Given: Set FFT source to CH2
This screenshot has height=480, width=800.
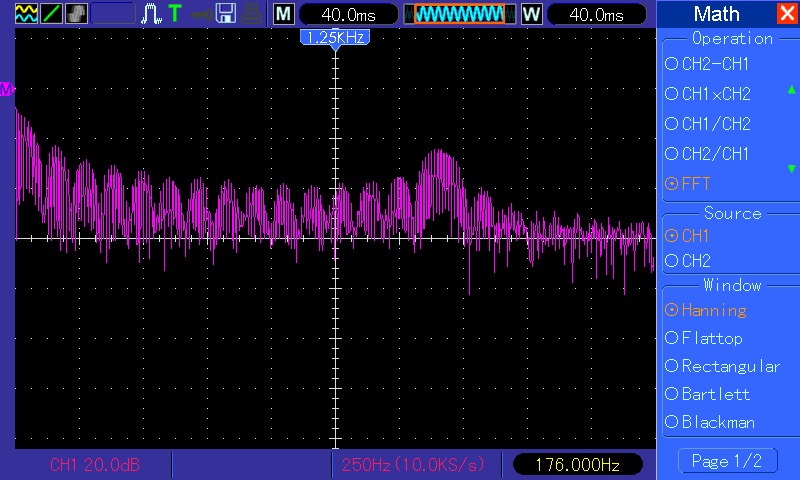Looking at the screenshot, I should [688, 261].
